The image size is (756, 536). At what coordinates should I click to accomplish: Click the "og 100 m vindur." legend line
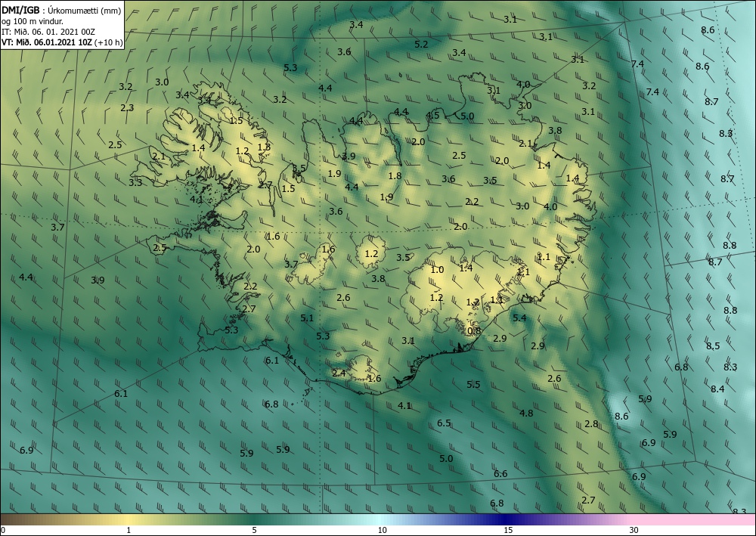click(33, 20)
